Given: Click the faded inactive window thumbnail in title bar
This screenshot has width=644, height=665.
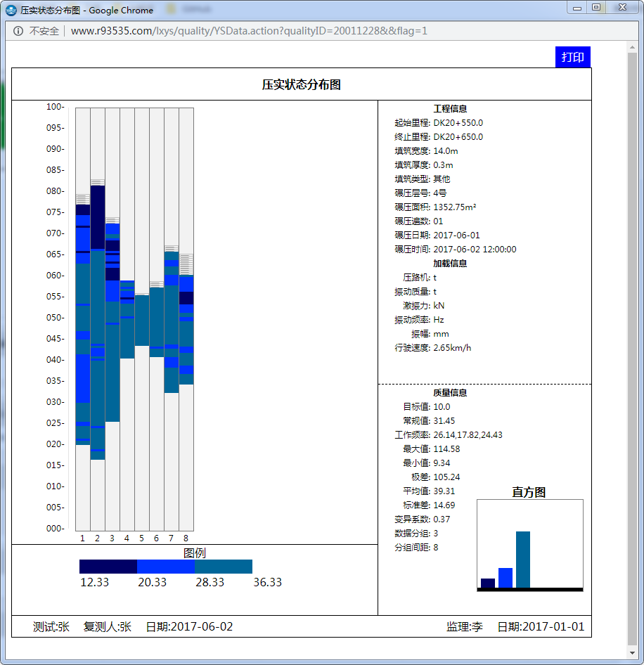Looking at the screenshot, I should pos(188,10).
